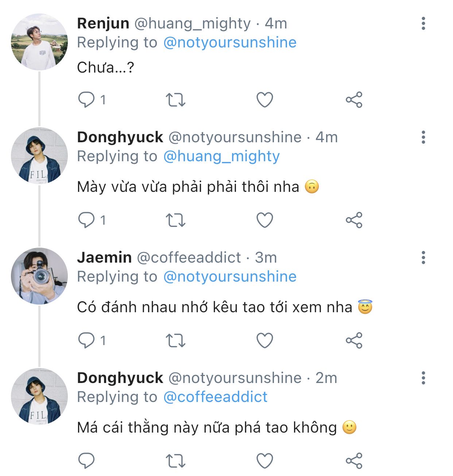Retweet Donghyuck's "Má cái thằng" tweet
Image resolution: width=453 pixels, height=476 pixels.
175,461
